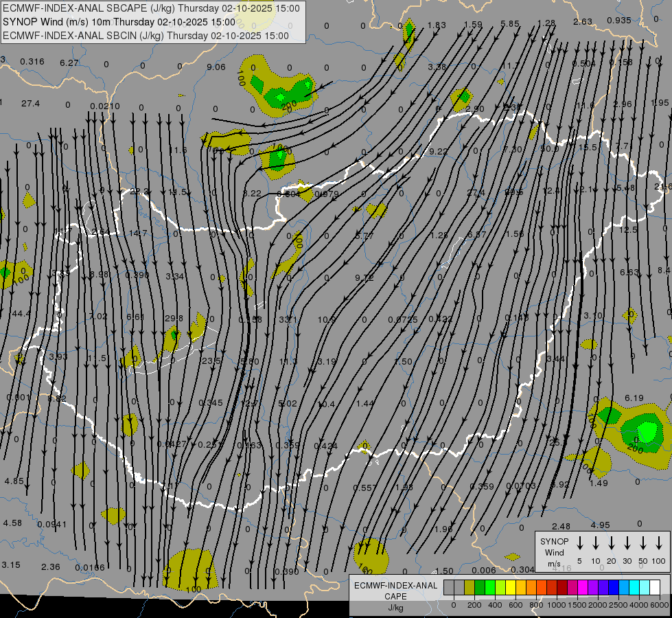Click the map value 0.935
This screenshot has height=618, width=672.
click(x=619, y=20)
